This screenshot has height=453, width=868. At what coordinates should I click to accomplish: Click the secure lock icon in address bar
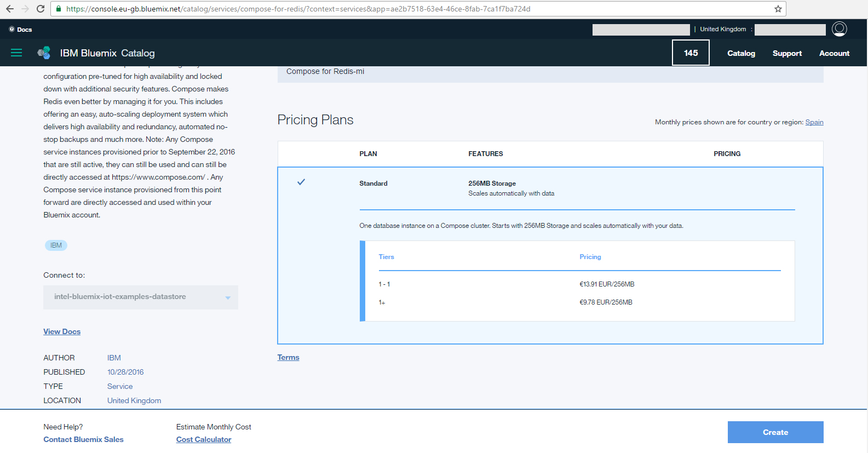[59, 9]
